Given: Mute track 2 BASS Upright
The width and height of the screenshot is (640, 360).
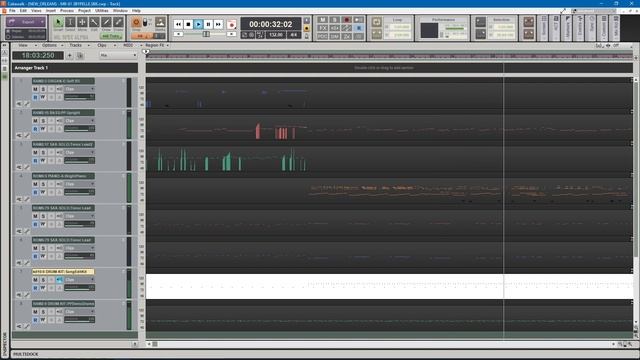Looking at the screenshot, I should (x=35, y=121).
